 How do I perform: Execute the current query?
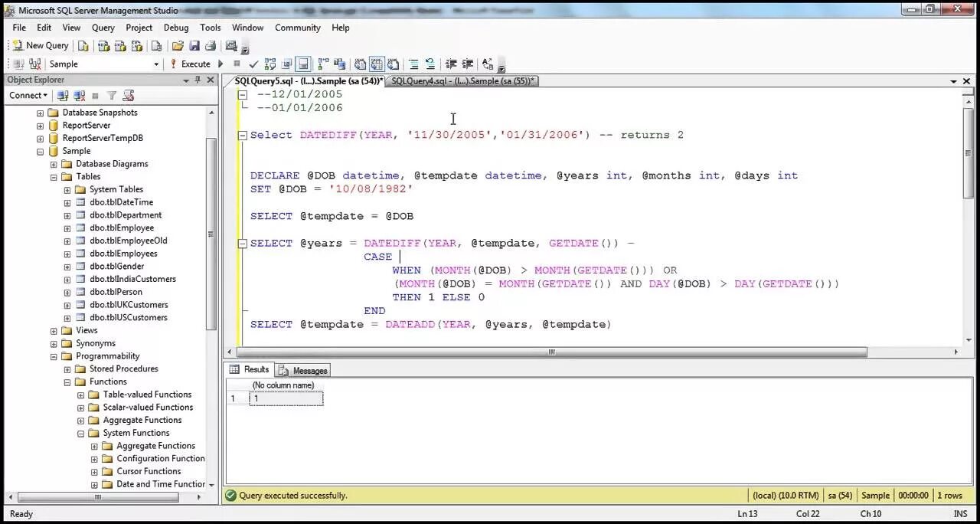[190, 64]
